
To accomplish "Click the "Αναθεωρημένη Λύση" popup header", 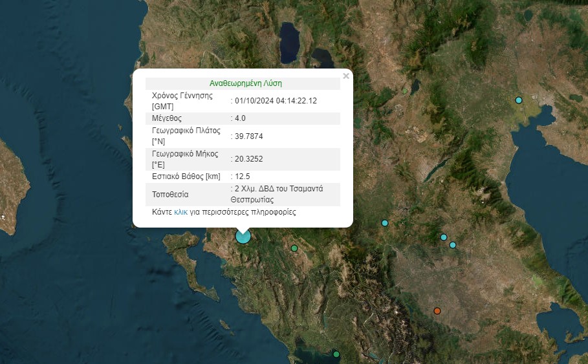I will point(245,83).
